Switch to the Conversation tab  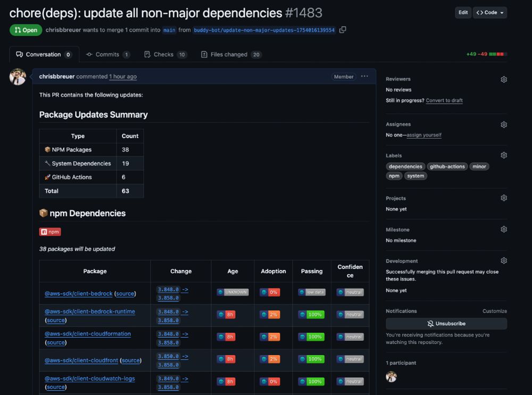44,55
